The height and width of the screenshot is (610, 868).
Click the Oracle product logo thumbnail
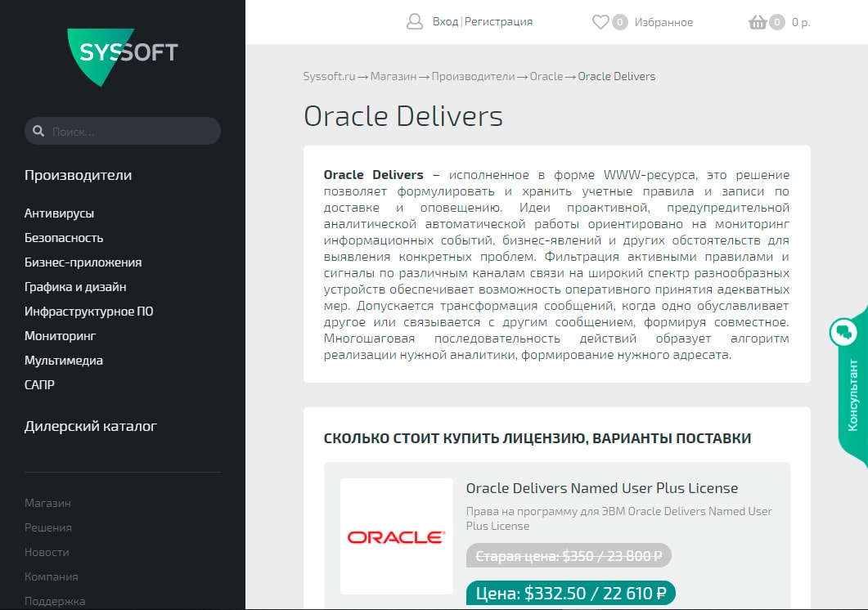point(396,536)
